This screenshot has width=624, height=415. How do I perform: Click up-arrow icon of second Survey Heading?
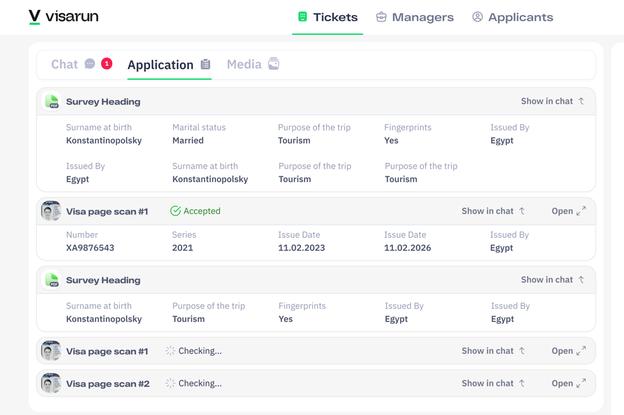pyautogui.click(x=581, y=280)
